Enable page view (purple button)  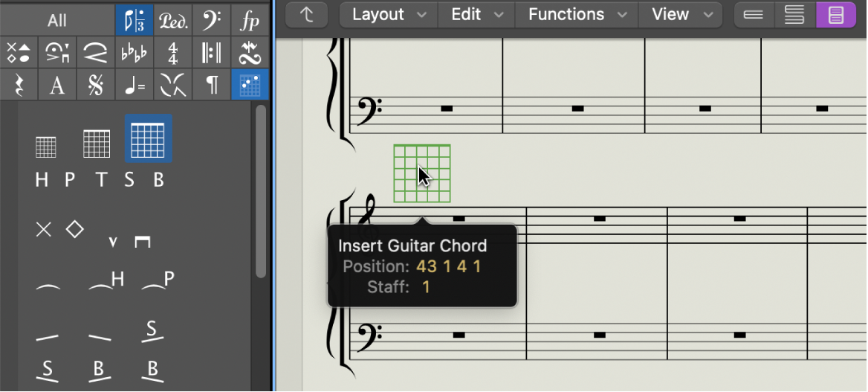(836, 14)
